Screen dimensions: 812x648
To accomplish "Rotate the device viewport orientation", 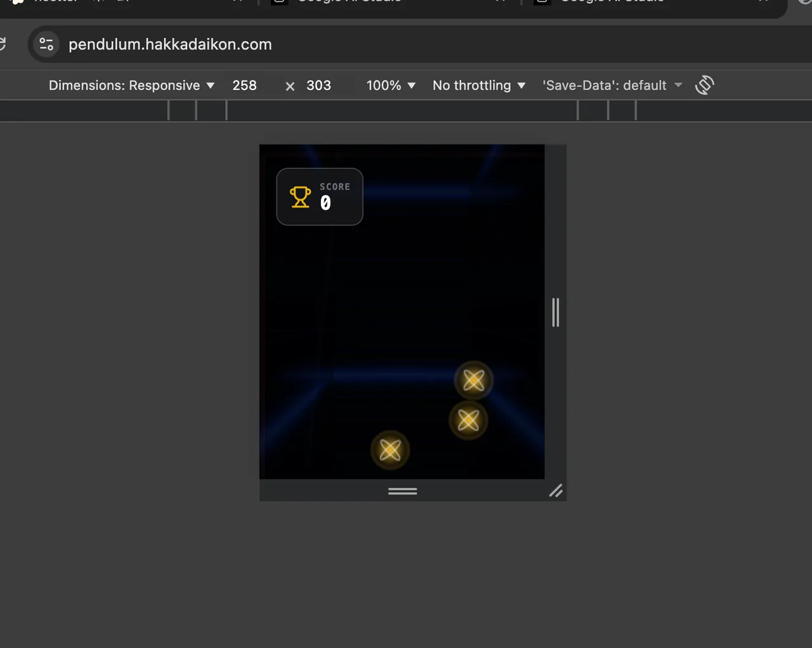I will coord(704,85).
